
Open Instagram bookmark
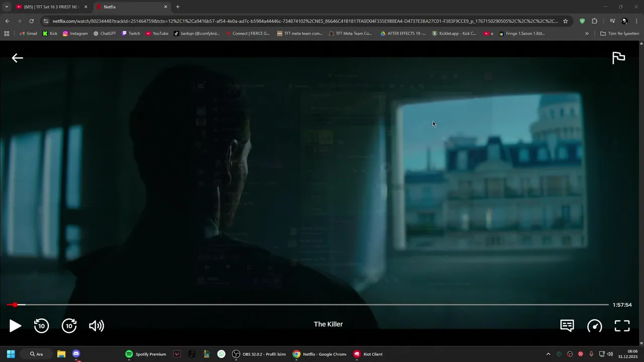75,34
